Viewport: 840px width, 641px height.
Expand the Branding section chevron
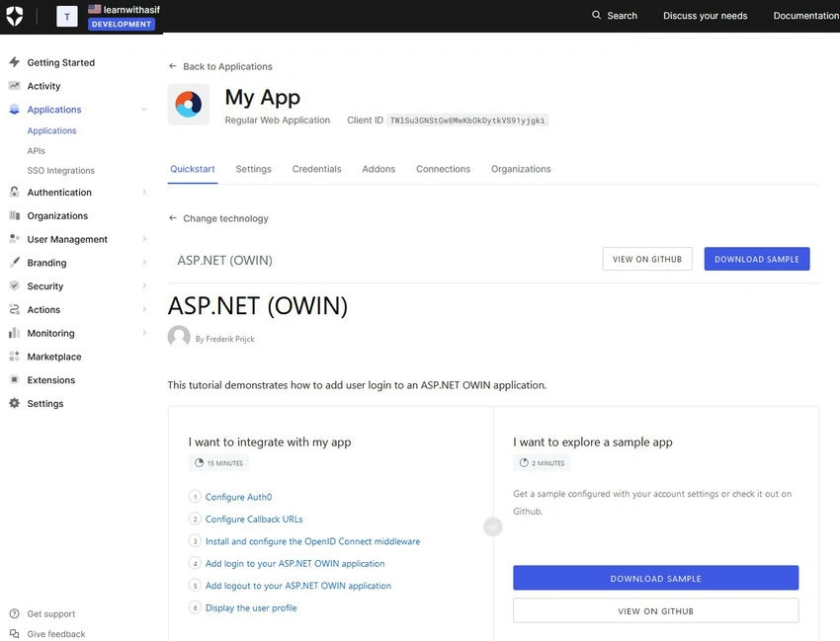(144, 263)
